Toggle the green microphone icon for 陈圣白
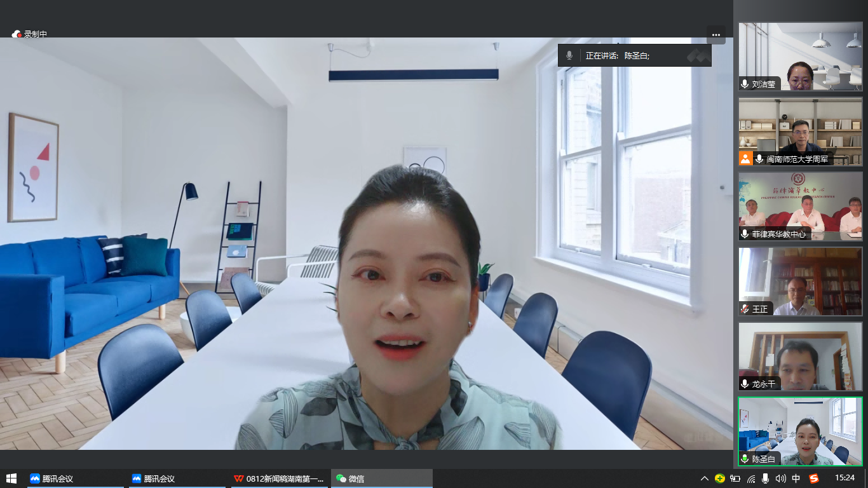Image resolution: width=868 pixels, height=488 pixels. (745, 459)
